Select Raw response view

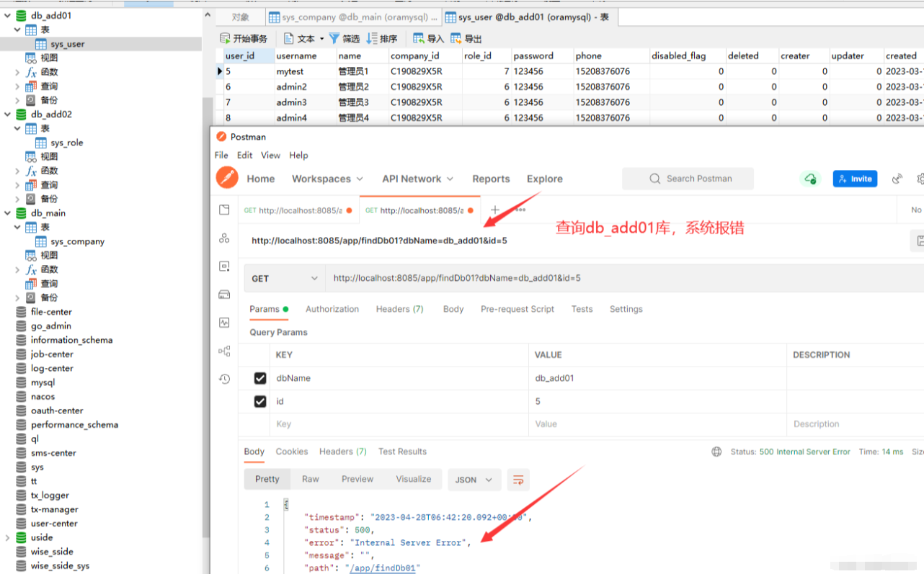click(x=311, y=479)
